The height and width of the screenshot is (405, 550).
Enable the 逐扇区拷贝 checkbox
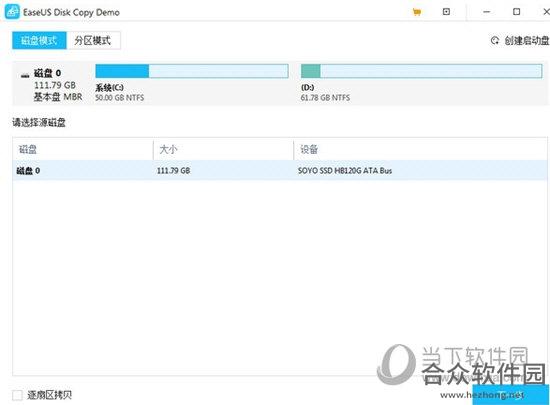coord(17,395)
